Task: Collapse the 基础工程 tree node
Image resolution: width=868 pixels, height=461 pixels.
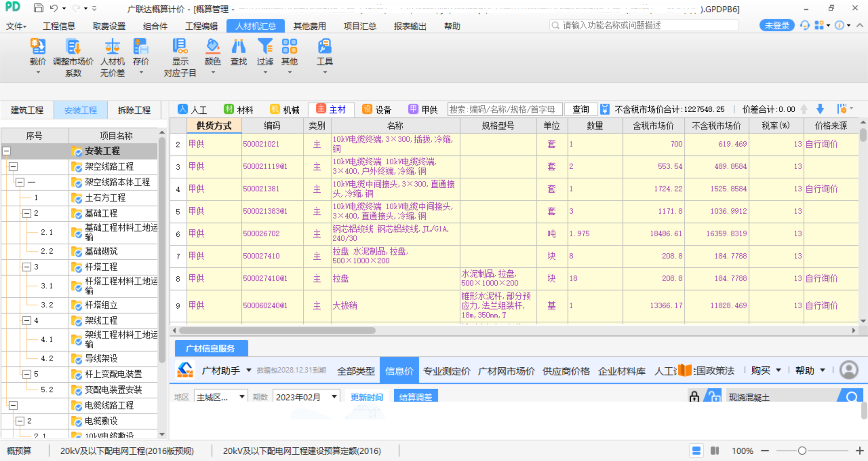Action: (x=27, y=213)
